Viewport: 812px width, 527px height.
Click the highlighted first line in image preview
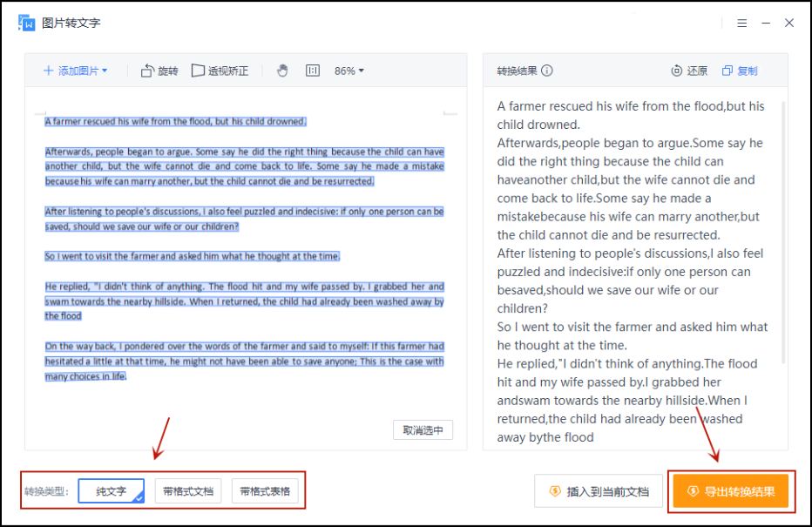coord(175,122)
